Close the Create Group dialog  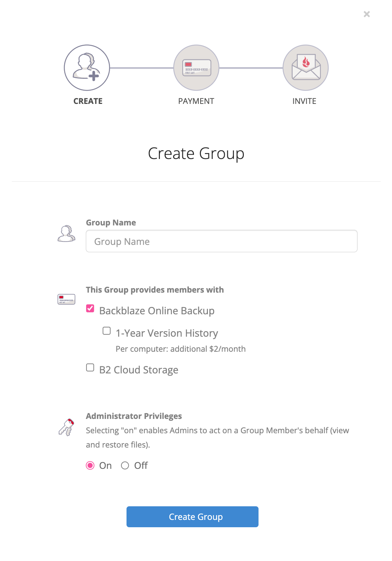tap(367, 14)
